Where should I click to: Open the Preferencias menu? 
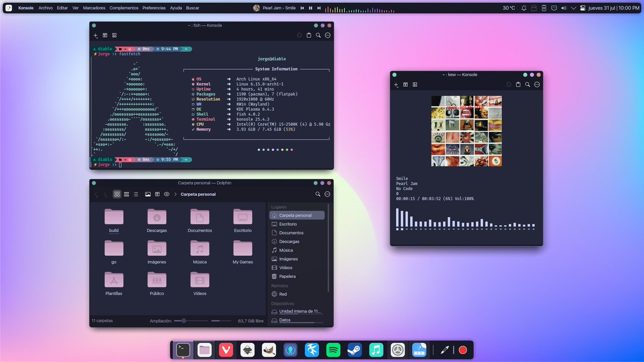(x=153, y=8)
